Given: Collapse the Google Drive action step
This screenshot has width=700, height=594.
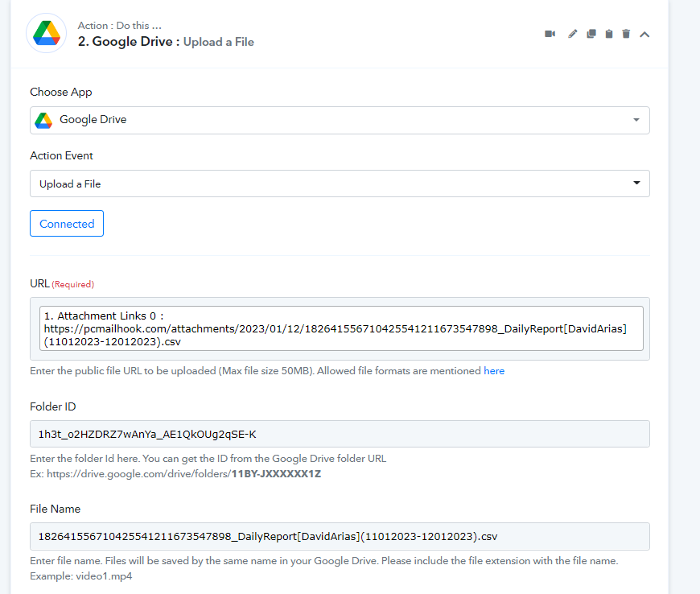Looking at the screenshot, I should point(644,35).
